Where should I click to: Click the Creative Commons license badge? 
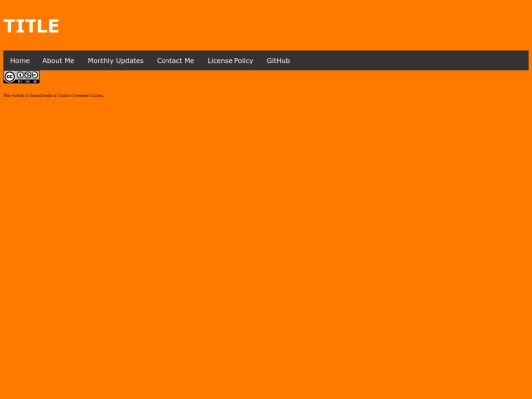click(x=22, y=77)
